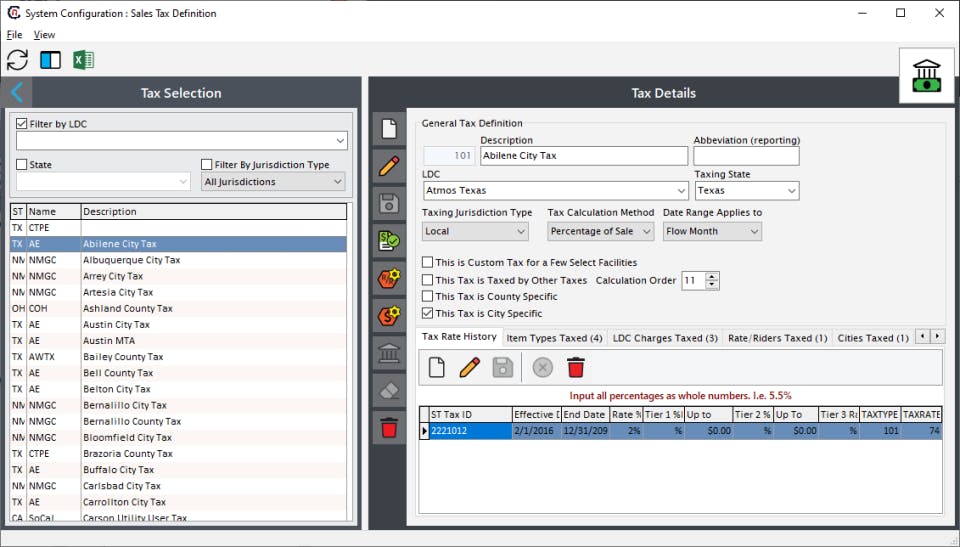Add new tax rate history record

coord(437,368)
